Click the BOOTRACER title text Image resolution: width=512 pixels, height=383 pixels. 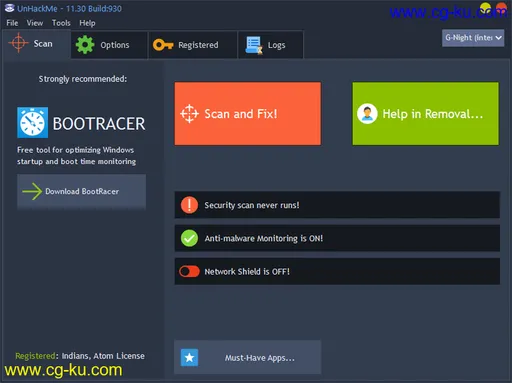[99, 124]
